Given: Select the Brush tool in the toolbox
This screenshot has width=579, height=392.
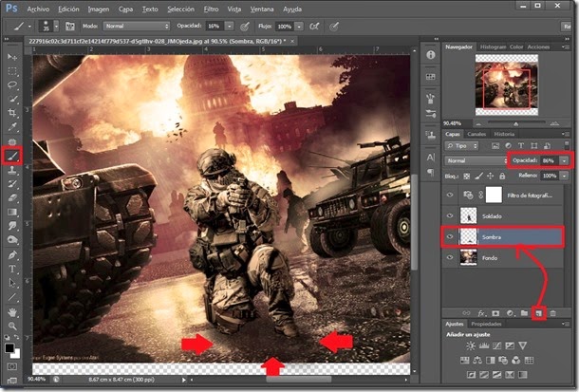Looking at the screenshot, I should click(12, 156).
